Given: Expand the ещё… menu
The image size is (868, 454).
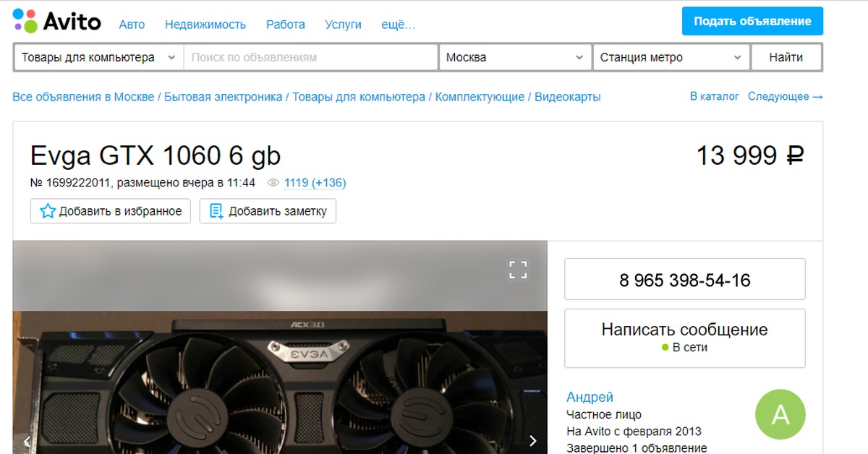Looking at the screenshot, I should click(399, 25).
